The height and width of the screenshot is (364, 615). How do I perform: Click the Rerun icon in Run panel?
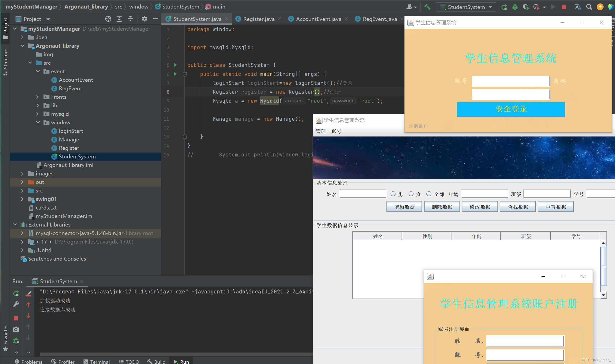(x=16, y=293)
